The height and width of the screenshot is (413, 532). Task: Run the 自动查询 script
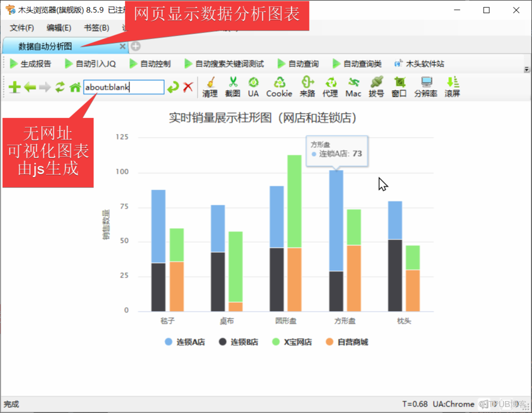298,63
